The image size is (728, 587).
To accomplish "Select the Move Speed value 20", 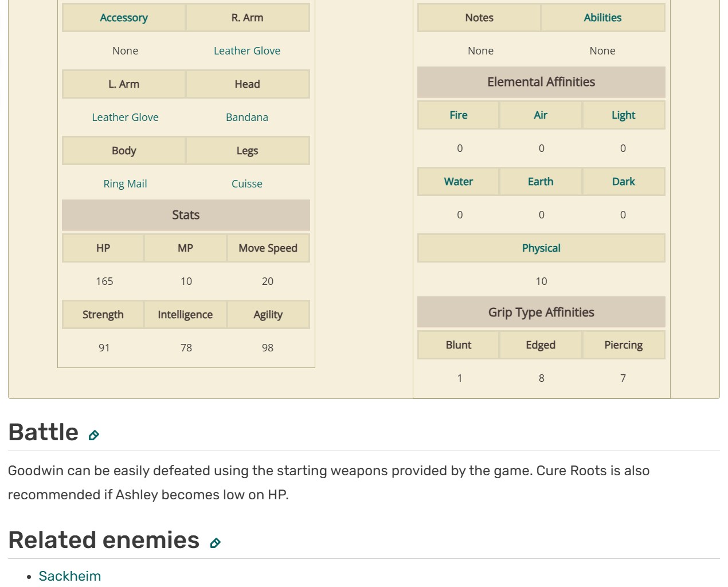I will tap(268, 281).
